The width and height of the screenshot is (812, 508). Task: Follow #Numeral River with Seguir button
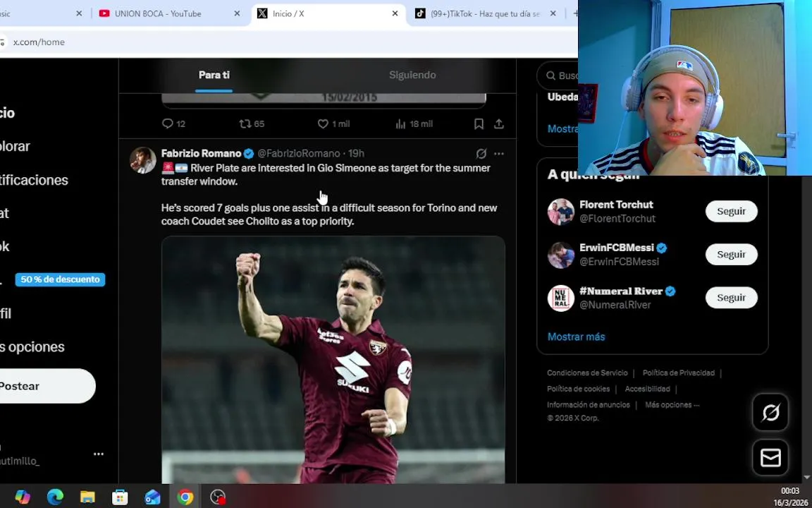731,298
